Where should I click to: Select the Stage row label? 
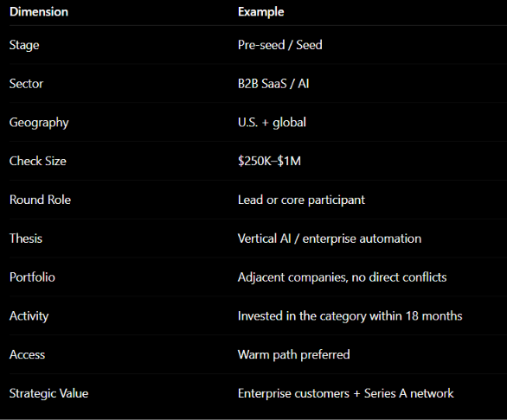point(24,45)
